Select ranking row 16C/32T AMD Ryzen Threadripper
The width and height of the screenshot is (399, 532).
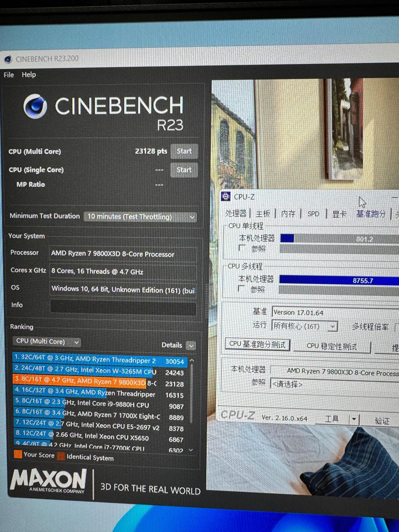(100, 393)
